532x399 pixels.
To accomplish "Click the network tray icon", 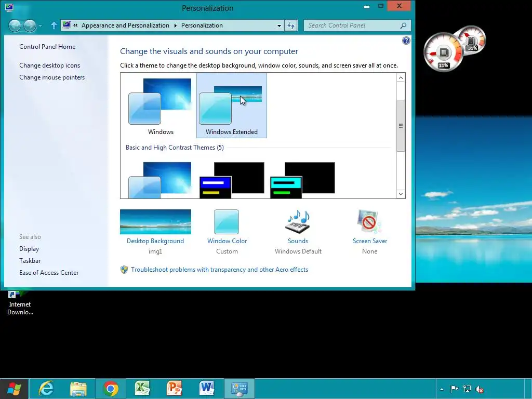I will coord(467,389).
